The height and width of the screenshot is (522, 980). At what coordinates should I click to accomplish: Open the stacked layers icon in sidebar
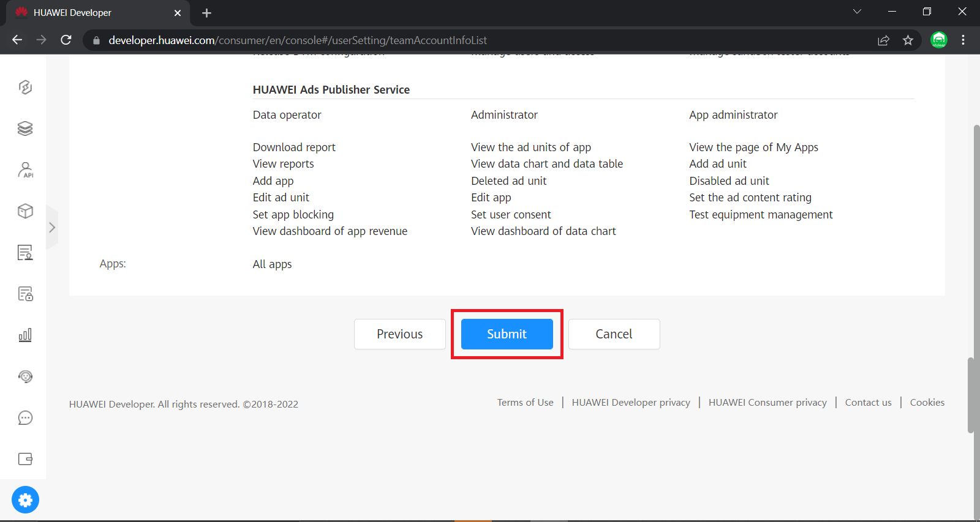click(25, 129)
